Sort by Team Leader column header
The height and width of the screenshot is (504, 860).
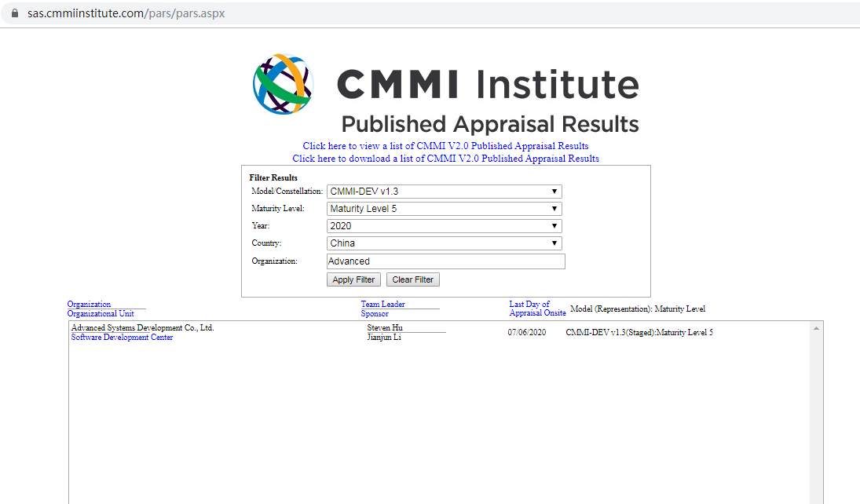click(x=382, y=304)
